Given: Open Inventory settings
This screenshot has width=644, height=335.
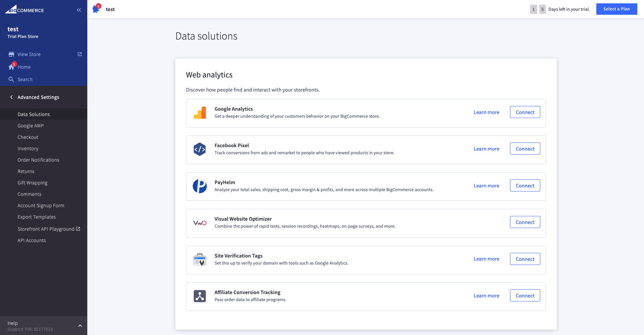Looking at the screenshot, I should point(28,149).
